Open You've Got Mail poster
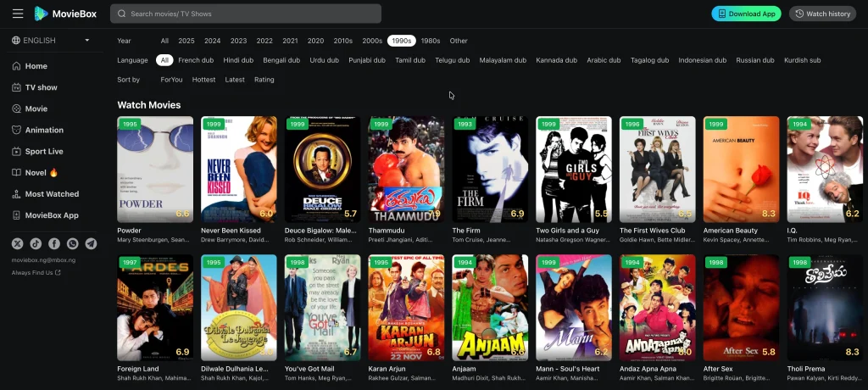 323,308
